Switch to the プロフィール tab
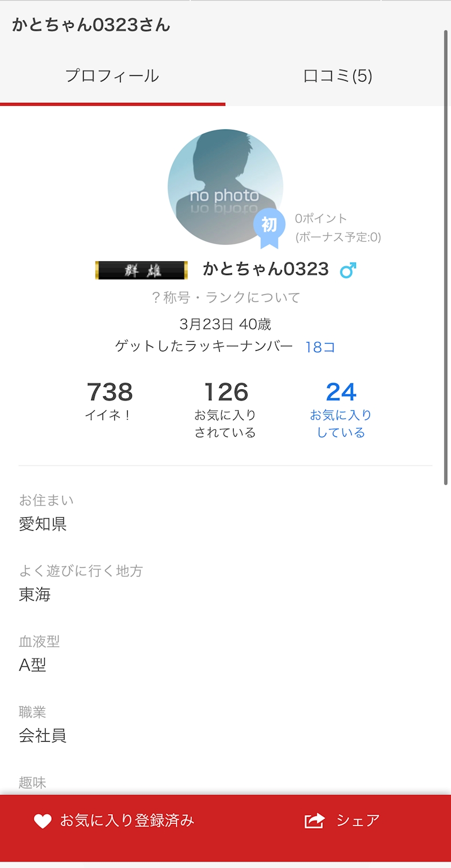 [x=112, y=76]
